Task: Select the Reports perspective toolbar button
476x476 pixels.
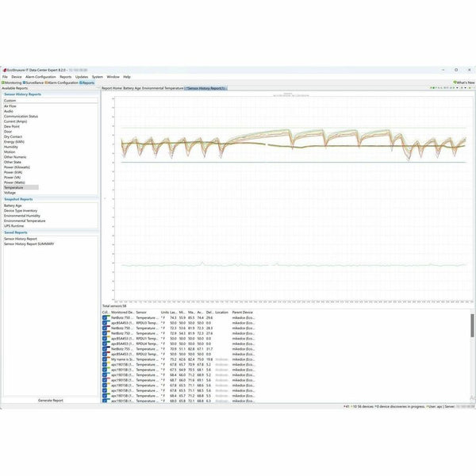Action: click(x=87, y=83)
